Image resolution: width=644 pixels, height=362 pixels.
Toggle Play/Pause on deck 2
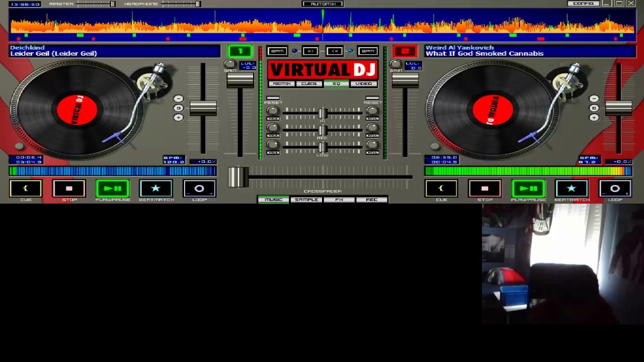coord(528,189)
